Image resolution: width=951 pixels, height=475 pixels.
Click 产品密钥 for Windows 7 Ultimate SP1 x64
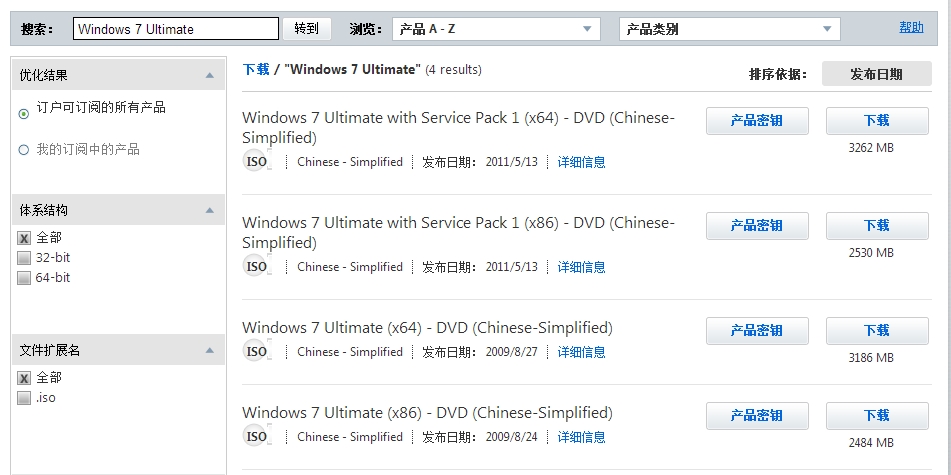757,120
